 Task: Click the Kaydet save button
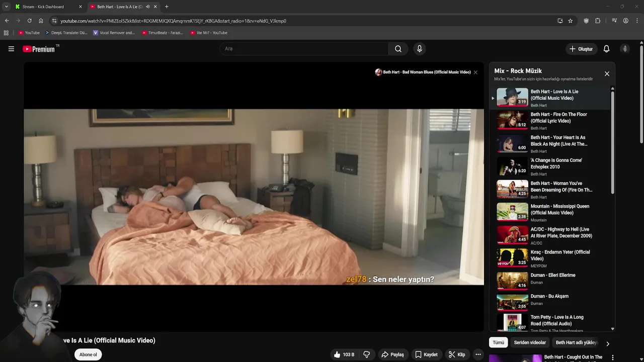point(426,354)
